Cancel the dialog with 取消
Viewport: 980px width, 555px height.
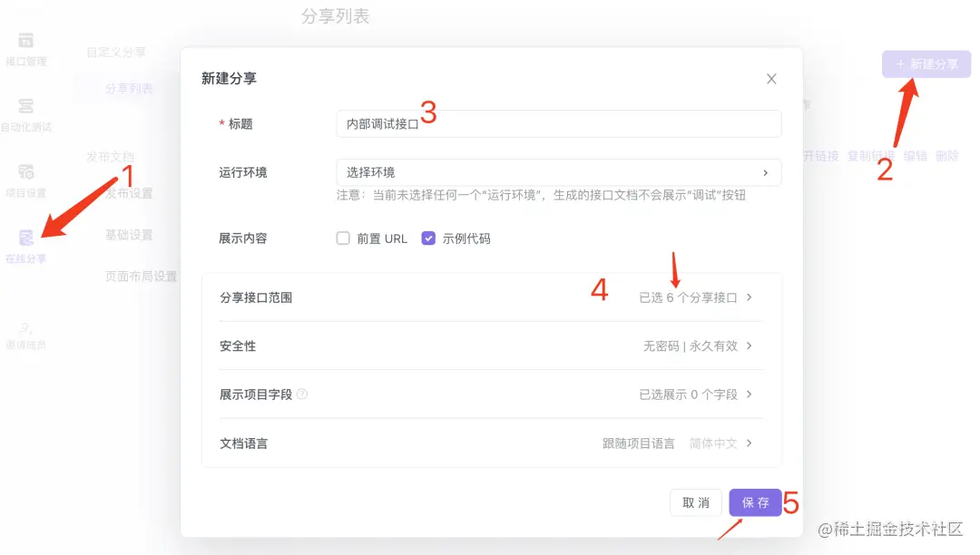click(x=696, y=502)
